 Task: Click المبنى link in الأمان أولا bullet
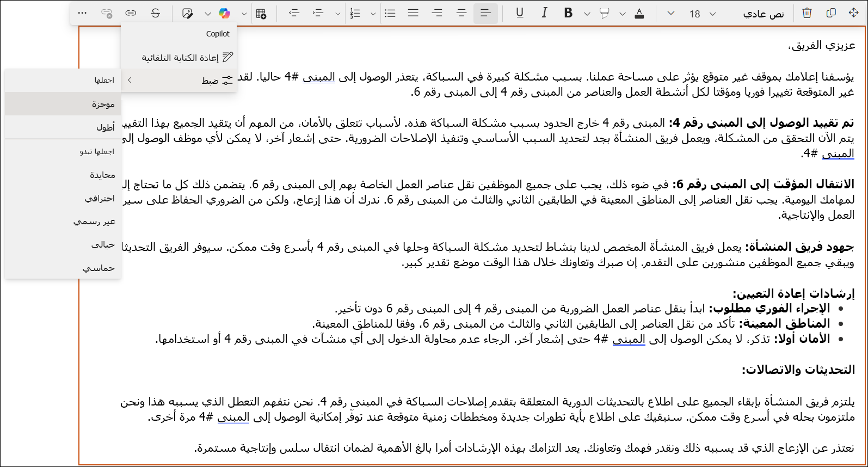[x=629, y=339]
